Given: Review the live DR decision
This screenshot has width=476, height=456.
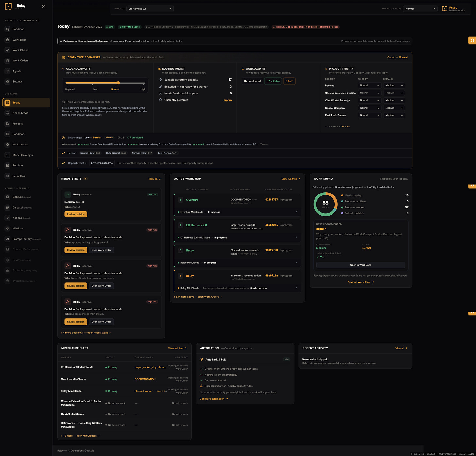Looking at the screenshot, I should coord(76,214).
